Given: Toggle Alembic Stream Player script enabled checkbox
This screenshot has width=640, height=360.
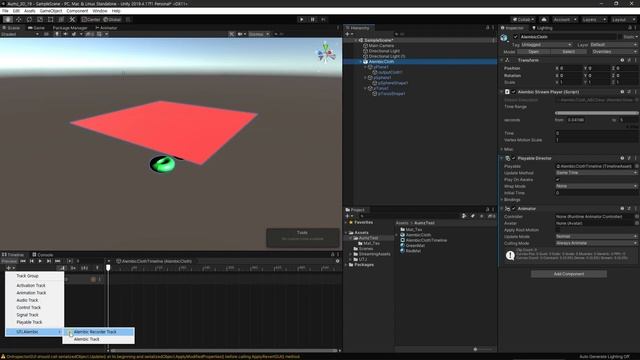Looking at the screenshot, I should [513, 92].
